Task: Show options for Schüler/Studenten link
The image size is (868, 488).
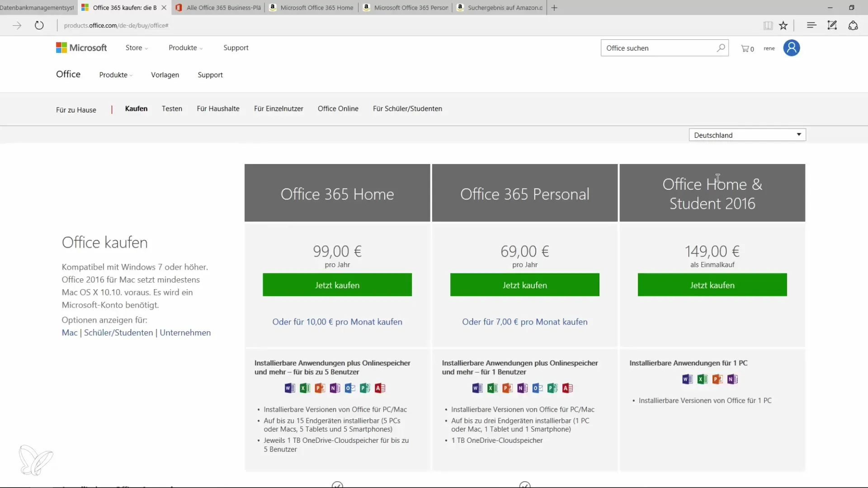Action: point(118,333)
